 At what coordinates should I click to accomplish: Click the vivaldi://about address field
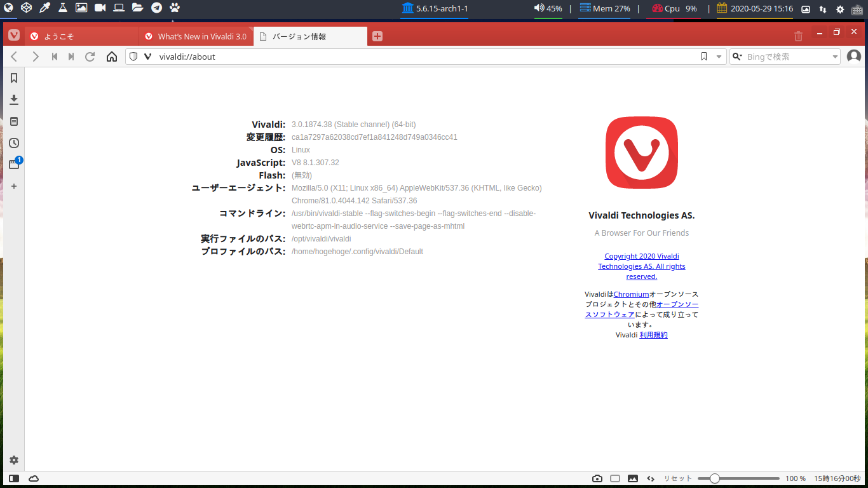pyautogui.click(x=426, y=57)
